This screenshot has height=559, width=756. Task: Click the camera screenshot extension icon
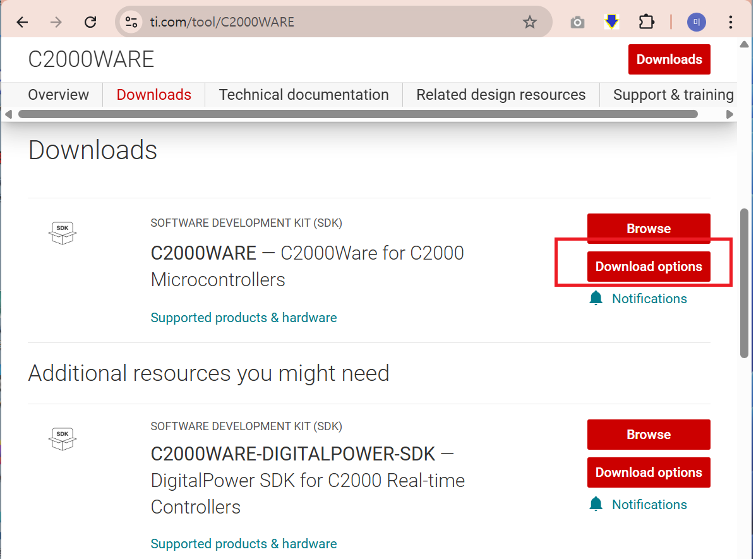(x=577, y=22)
